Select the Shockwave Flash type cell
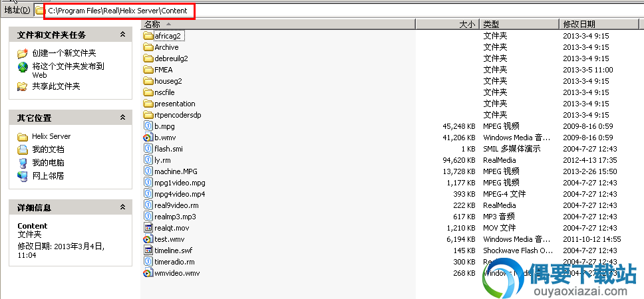Screen dimensions: 644x299 click(x=518, y=250)
